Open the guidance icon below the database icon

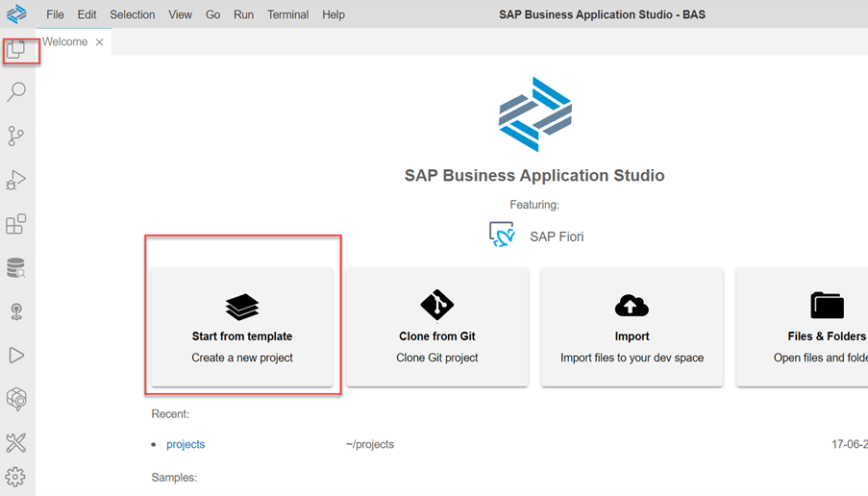tap(16, 311)
